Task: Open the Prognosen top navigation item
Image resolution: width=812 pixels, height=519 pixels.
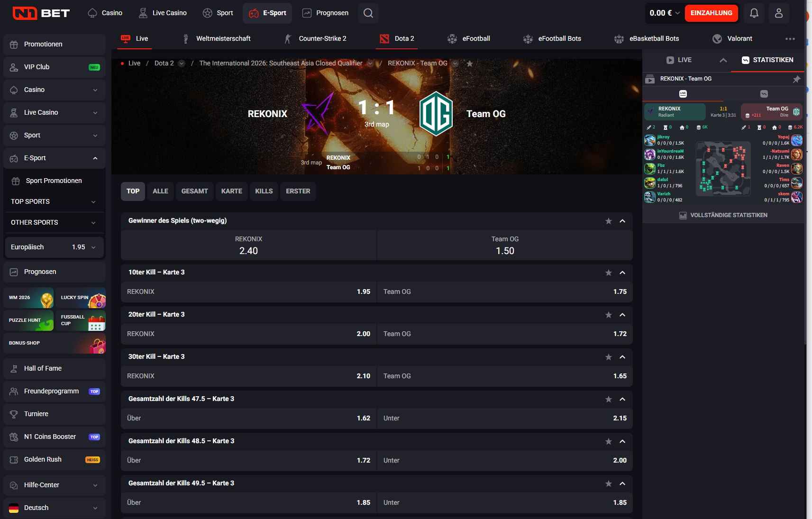Action: click(x=326, y=13)
